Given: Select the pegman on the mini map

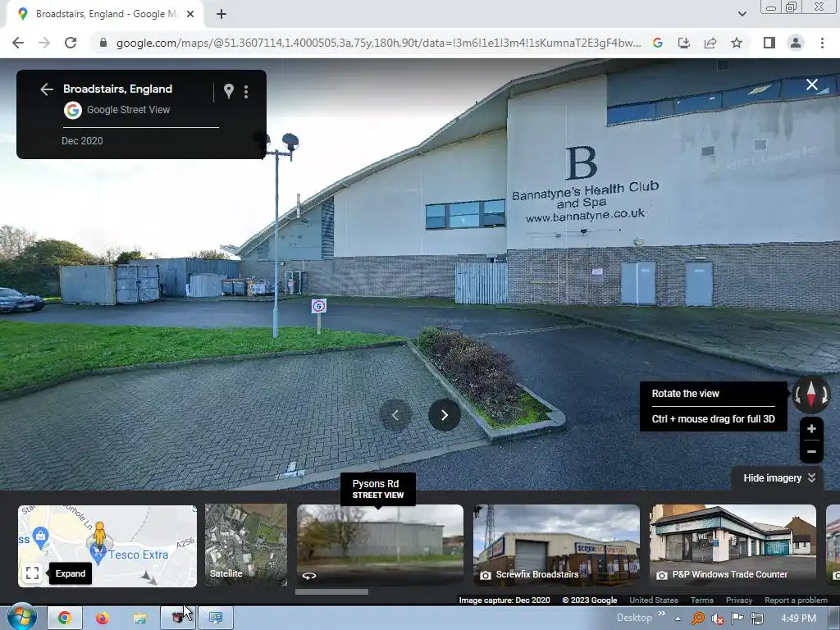Looking at the screenshot, I should tap(99, 534).
